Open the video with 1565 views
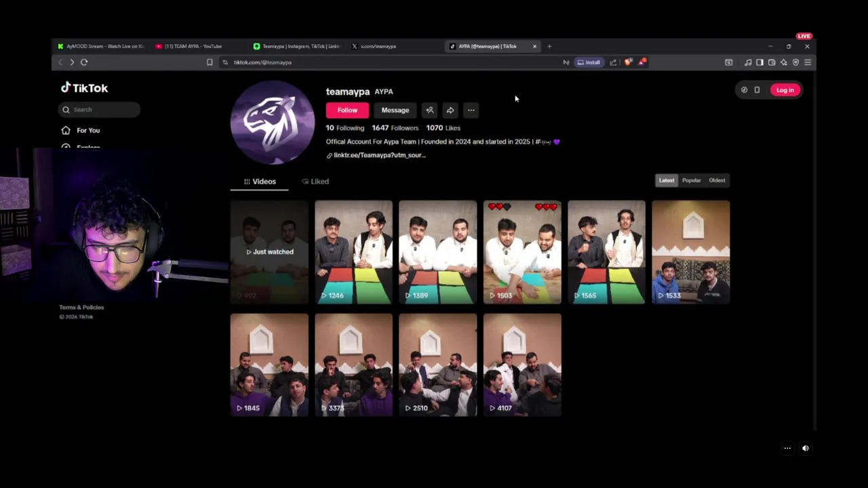 (x=607, y=252)
